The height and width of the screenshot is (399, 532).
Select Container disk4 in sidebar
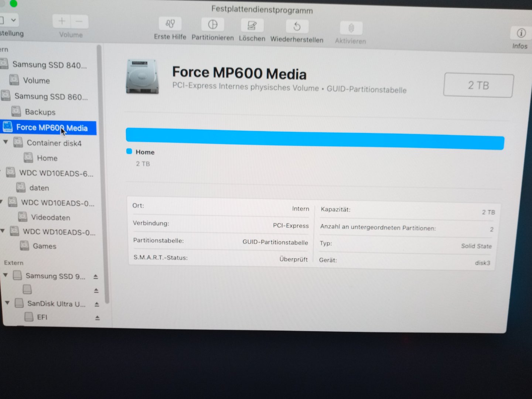coord(54,143)
